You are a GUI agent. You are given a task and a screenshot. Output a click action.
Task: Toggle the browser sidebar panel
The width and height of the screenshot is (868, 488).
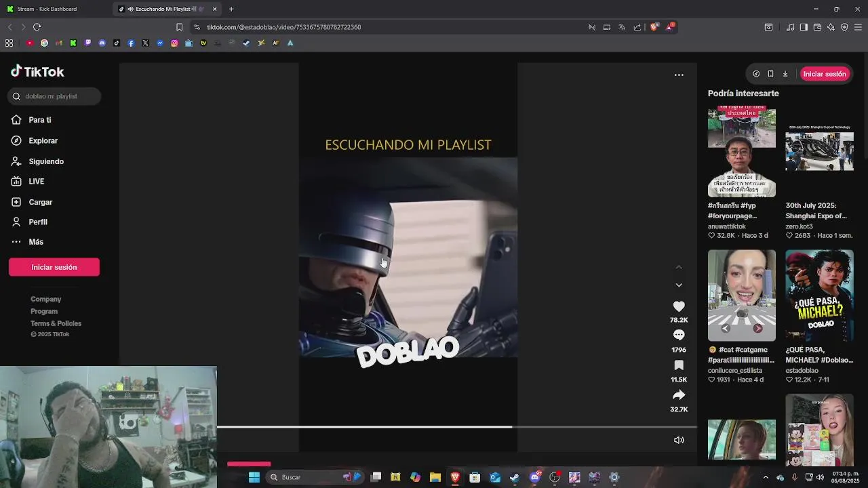point(804,27)
